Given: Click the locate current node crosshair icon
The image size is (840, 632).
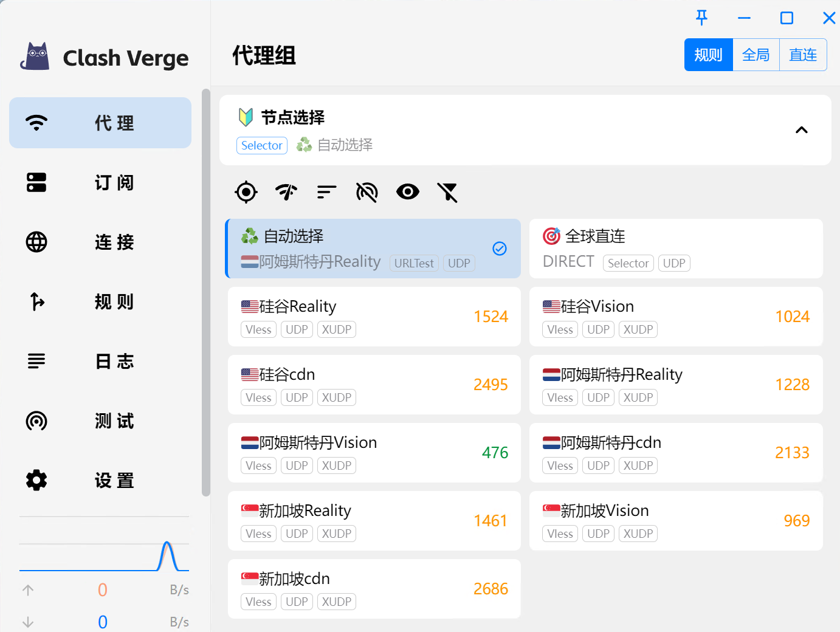Looking at the screenshot, I should (246, 192).
